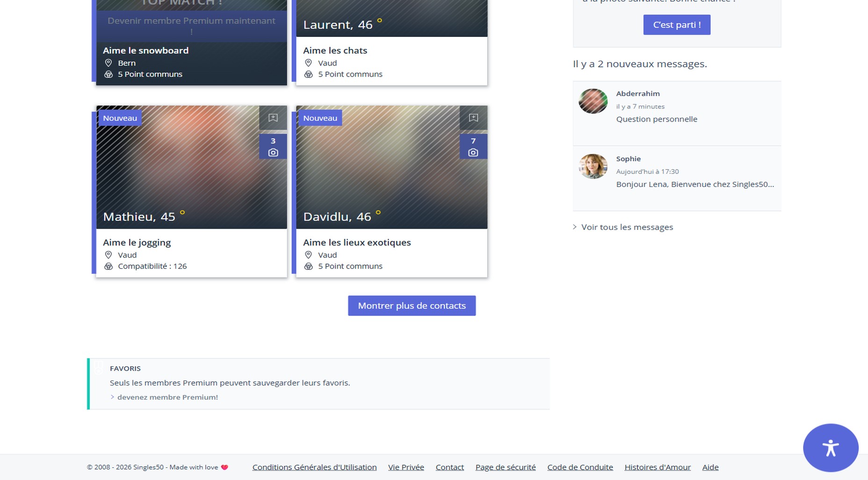Click the location pin on Mathieu's card
This screenshot has width=868, height=480.
pos(108,255)
